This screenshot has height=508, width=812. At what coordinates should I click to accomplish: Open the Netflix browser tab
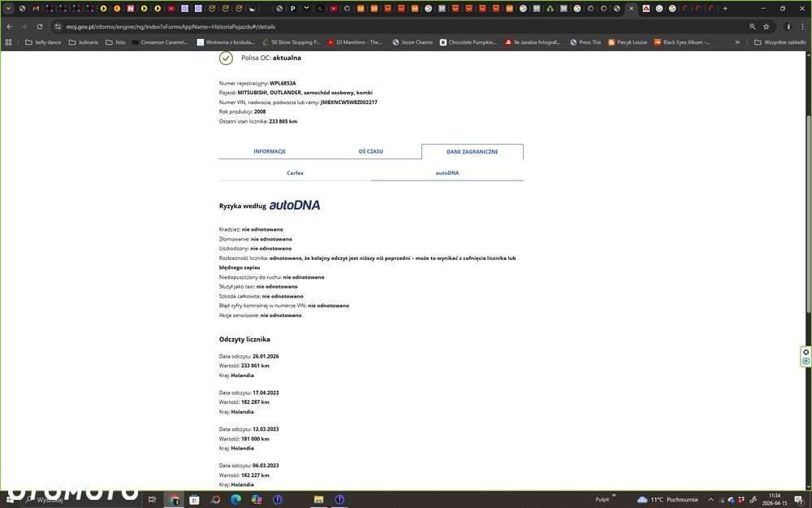coord(131,8)
